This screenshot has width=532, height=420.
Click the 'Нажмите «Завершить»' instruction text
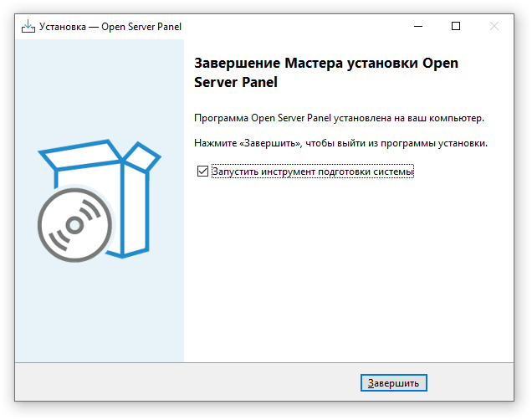tap(248, 143)
